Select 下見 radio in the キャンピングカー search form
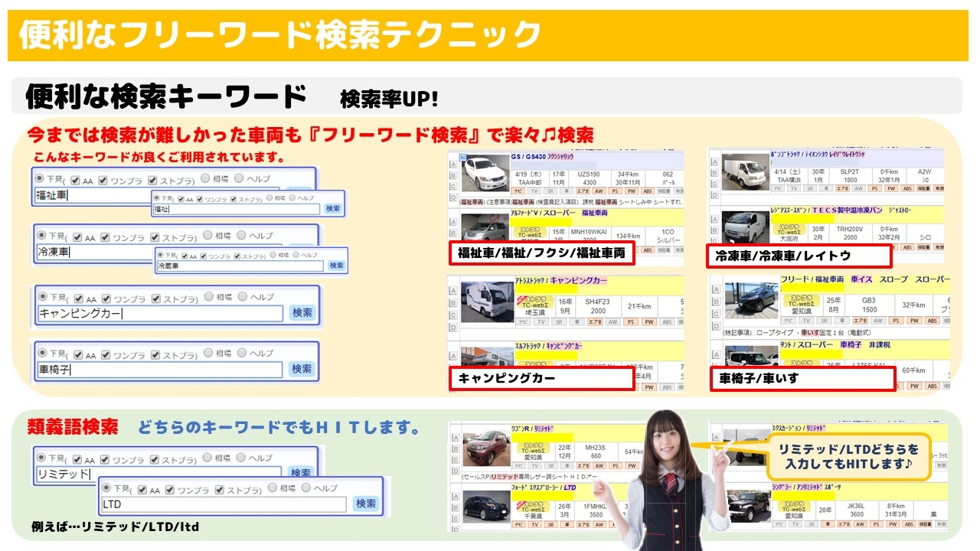Viewport: 980px width, 551px height. pyautogui.click(x=42, y=297)
